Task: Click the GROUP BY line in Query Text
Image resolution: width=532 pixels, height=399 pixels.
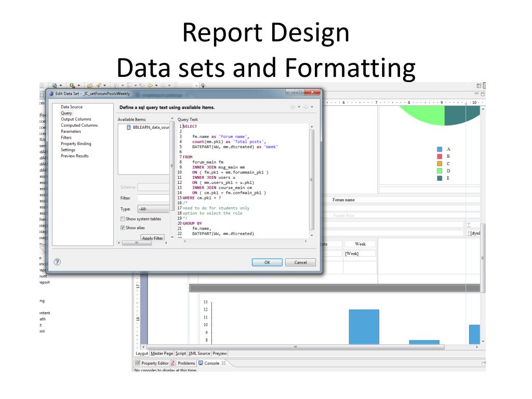Action: tap(192, 223)
